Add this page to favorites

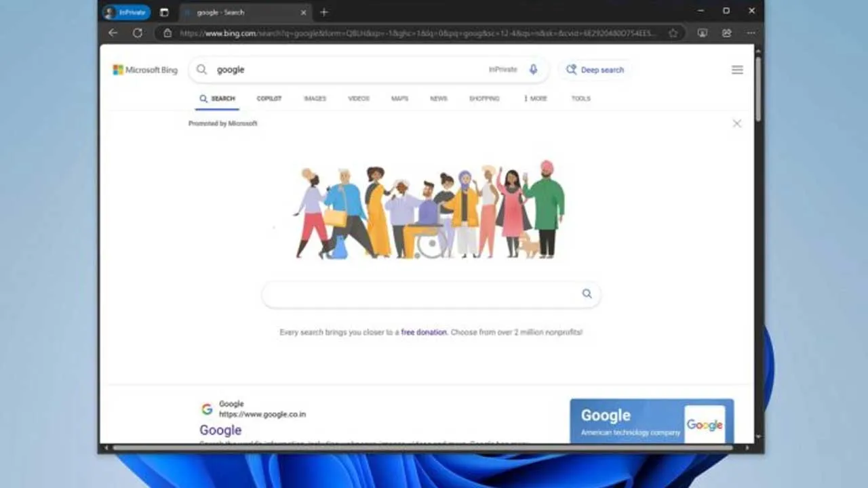click(x=673, y=33)
